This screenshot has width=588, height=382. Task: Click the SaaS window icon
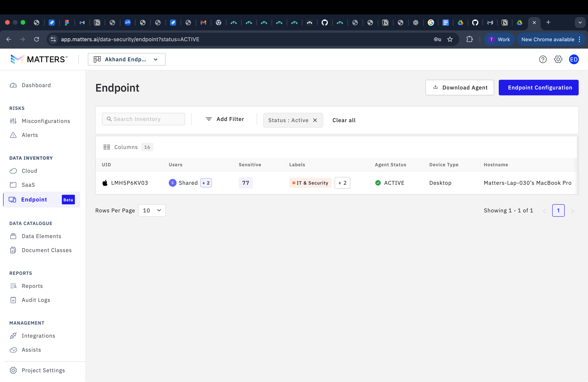pyautogui.click(x=13, y=185)
